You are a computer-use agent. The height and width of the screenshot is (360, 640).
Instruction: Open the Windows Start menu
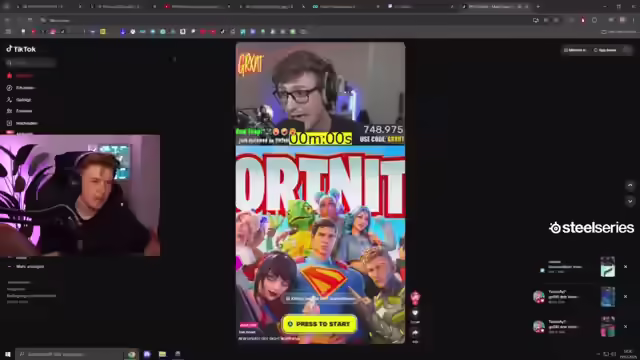(7, 354)
